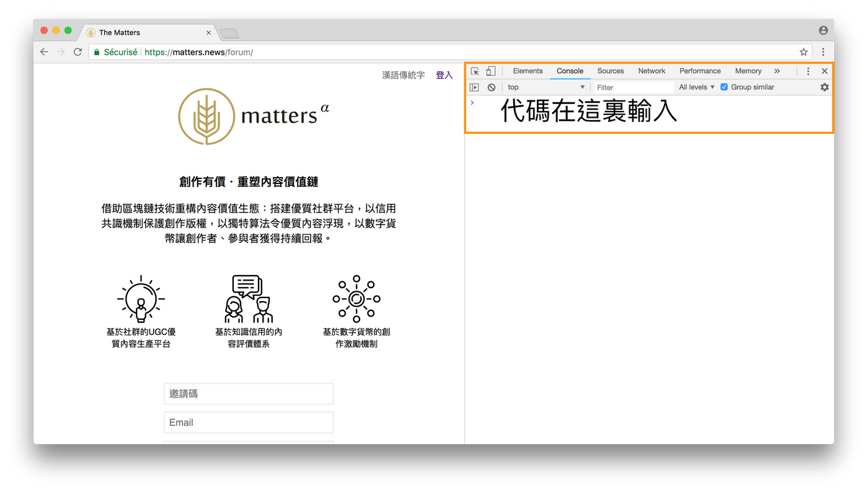Click the 創作有價 headline text
This screenshot has height=492, width=868.
click(x=249, y=182)
